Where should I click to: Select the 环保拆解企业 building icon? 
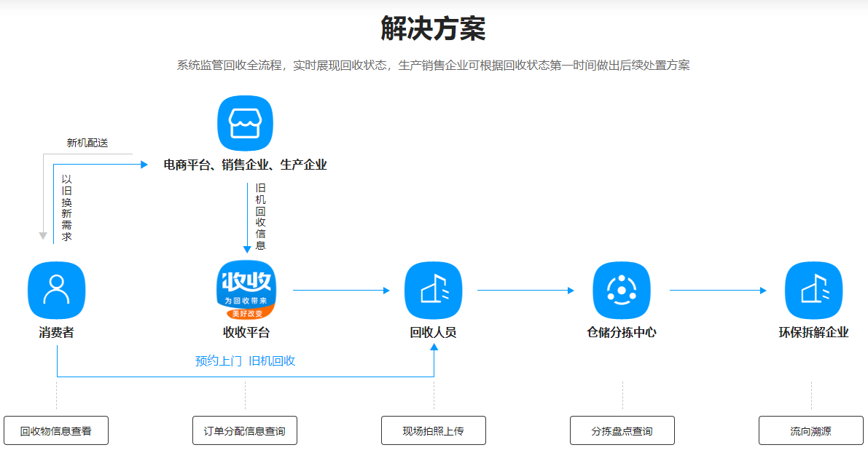pyautogui.click(x=813, y=289)
